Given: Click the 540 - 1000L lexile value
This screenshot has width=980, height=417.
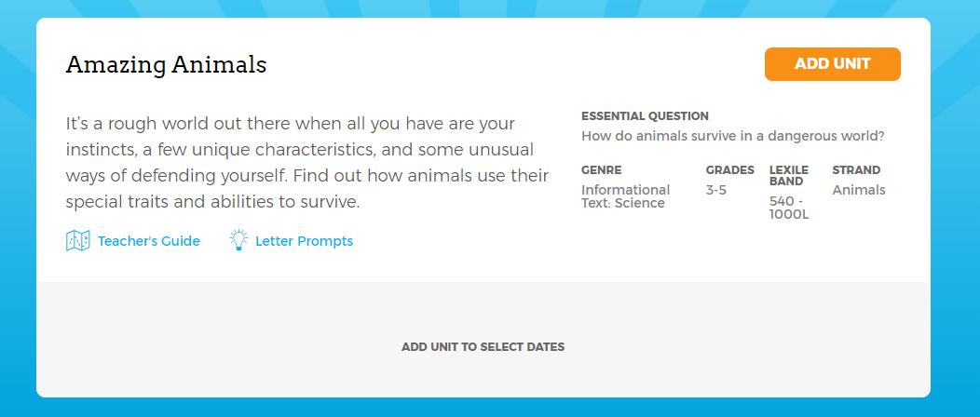Looking at the screenshot, I should [x=789, y=208].
